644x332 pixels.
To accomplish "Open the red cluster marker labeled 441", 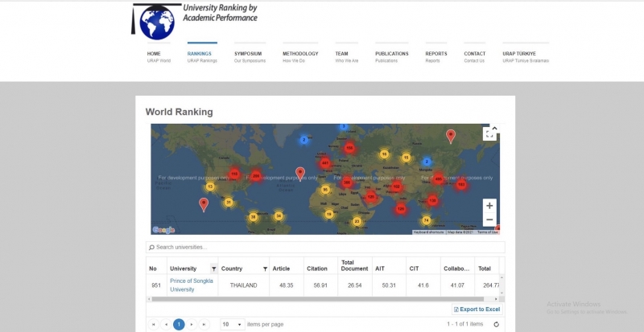I will pos(325,163).
